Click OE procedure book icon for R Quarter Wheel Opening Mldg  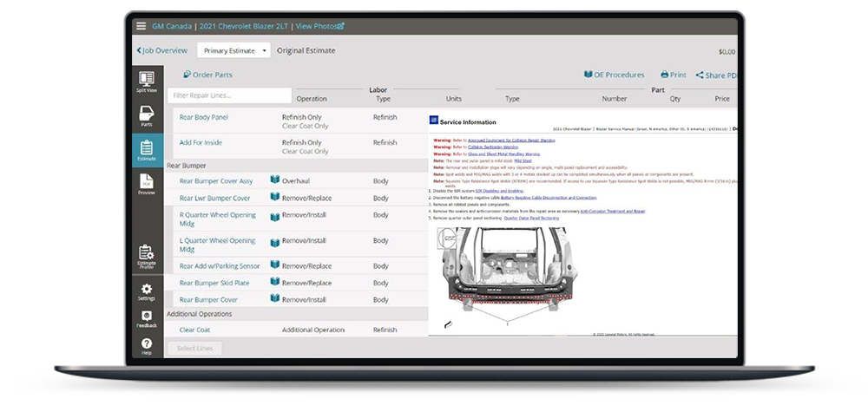point(274,217)
